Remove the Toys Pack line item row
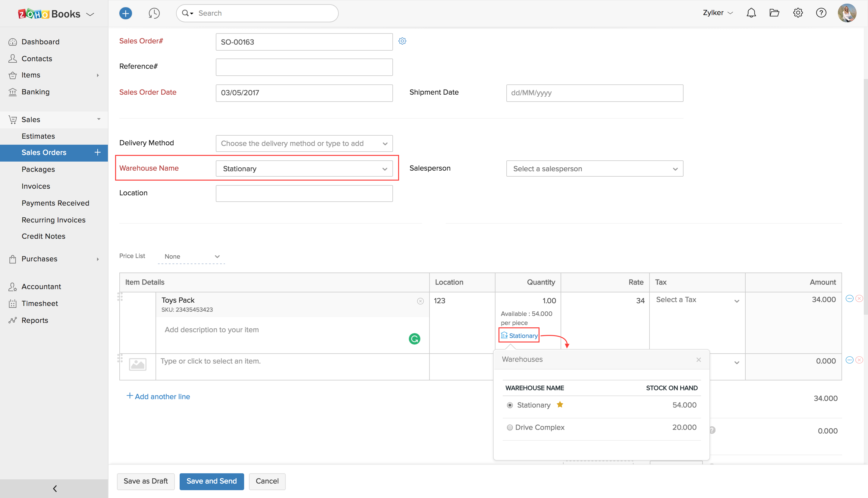The height and width of the screenshot is (498, 868). point(859,299)
